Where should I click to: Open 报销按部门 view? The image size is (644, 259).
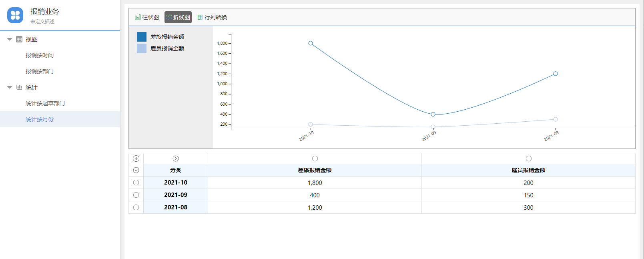[40, 71]
